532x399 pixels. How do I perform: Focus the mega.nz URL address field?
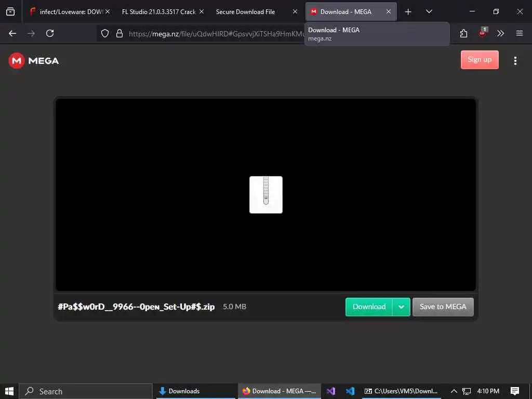(216, 34)
